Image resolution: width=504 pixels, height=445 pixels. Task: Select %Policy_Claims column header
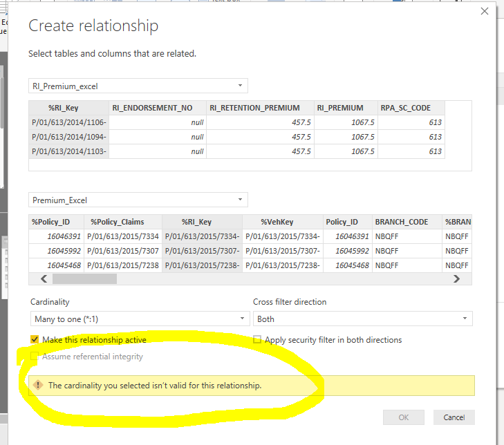click(123, 222)
